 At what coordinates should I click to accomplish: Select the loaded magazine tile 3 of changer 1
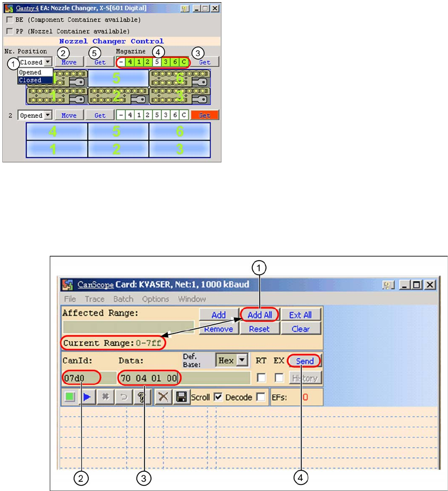click(180, 96)
